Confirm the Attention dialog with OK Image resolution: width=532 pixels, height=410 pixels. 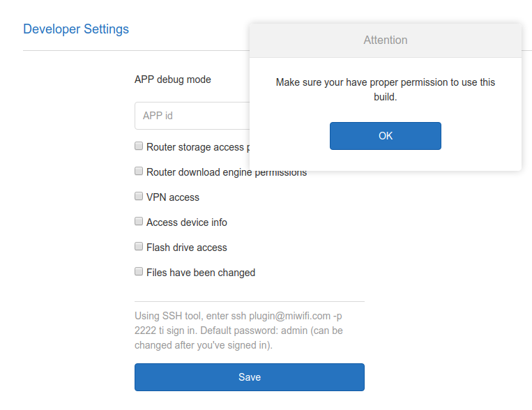pos(386,136)
